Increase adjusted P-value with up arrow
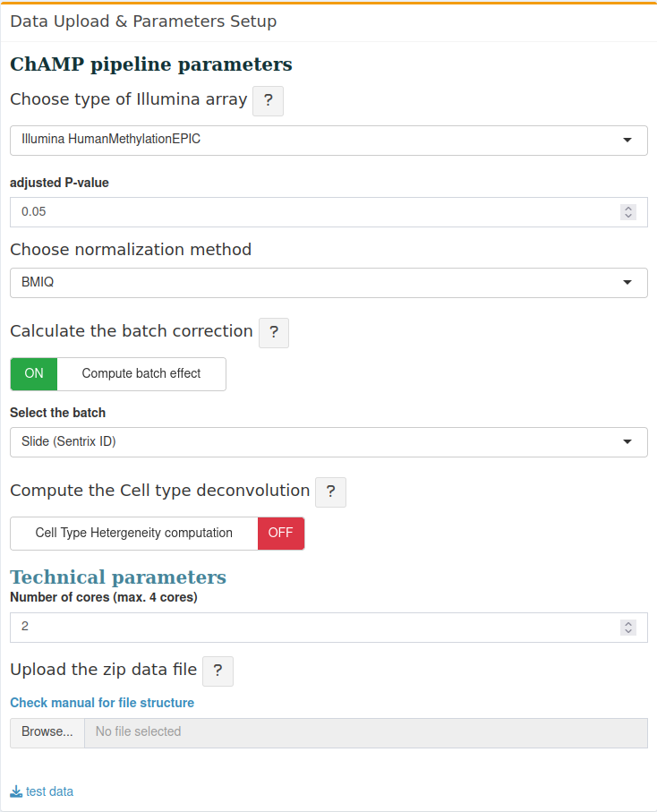The height and width of the screenshot is (812, 657). (x=628, y=209)
